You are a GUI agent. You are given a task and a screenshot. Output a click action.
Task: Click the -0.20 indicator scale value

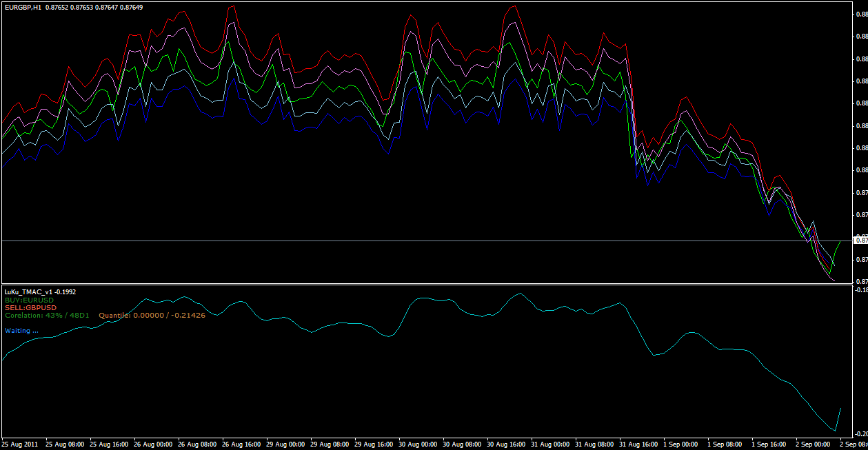click(860, 433)
